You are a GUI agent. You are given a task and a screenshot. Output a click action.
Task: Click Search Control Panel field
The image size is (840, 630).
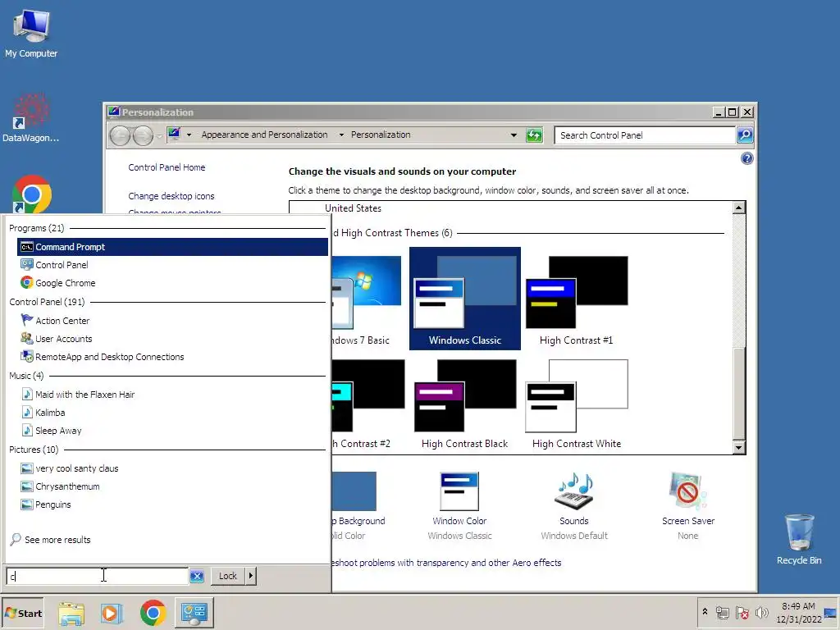[645, 135]
